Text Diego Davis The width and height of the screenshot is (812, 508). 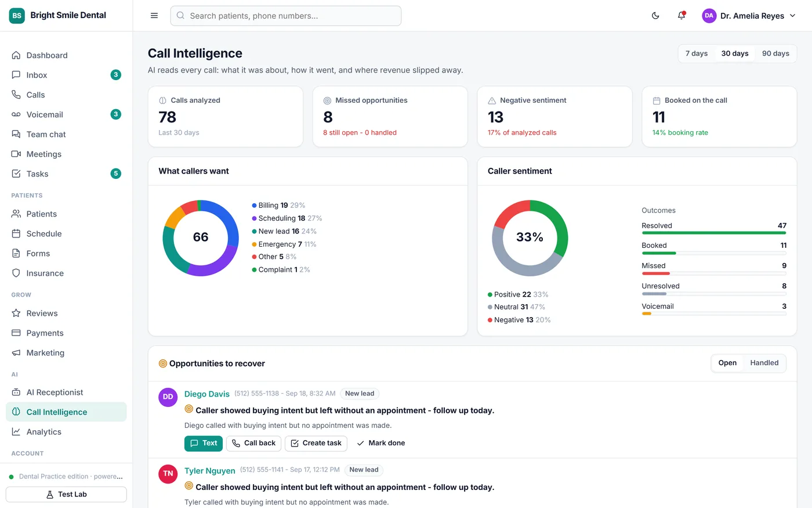tap(204, 443)
